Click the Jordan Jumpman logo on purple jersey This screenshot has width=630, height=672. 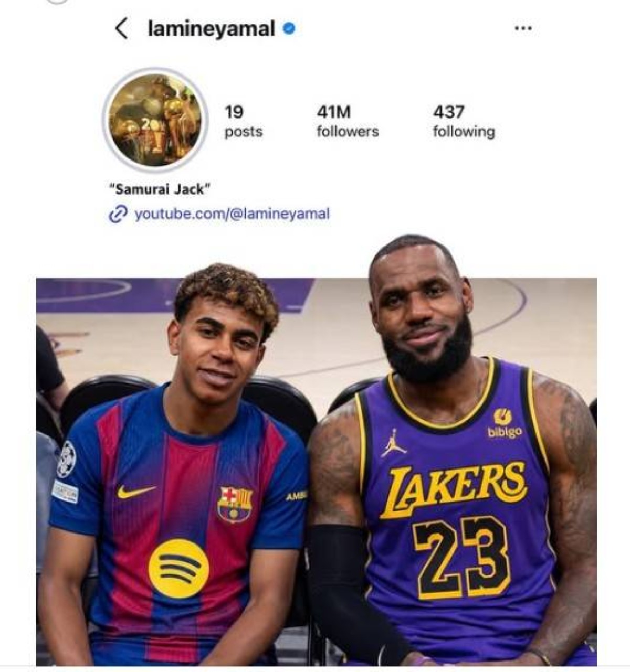click(x=393, y=443)
